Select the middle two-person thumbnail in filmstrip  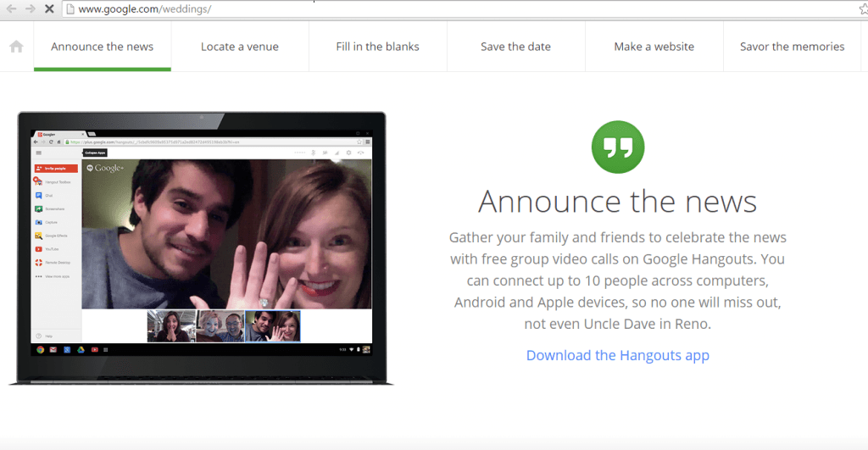coord(220,326)
